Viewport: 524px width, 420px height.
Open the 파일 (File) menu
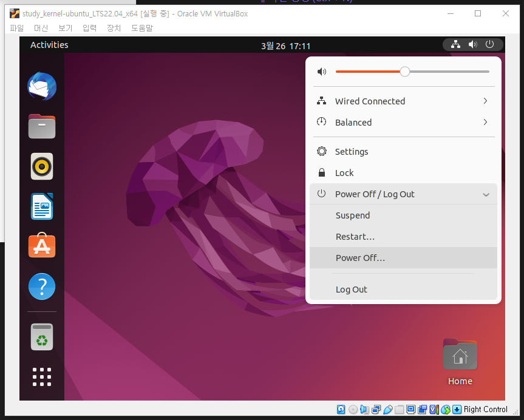(16, 28)
